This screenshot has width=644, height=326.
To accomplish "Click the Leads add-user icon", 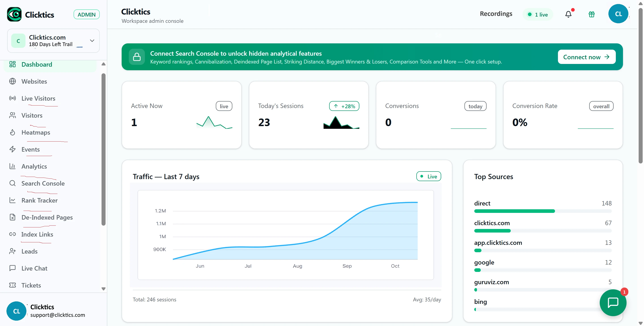I will 13,251.
